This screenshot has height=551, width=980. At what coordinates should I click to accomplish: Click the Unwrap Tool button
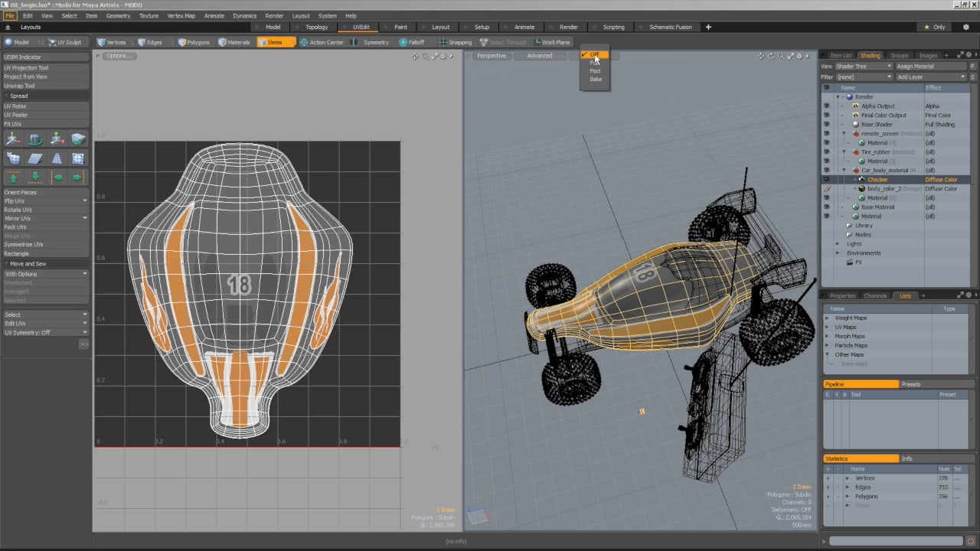click(45, 86)
